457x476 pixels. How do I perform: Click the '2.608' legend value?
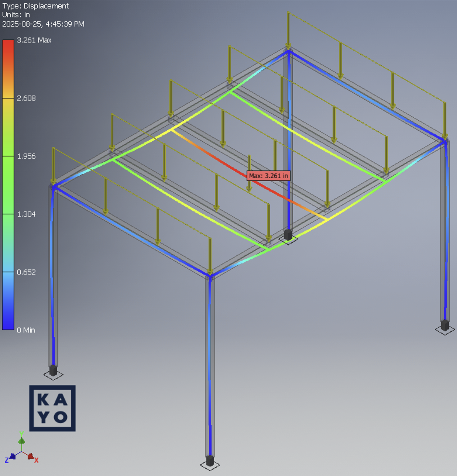(26, 98)
